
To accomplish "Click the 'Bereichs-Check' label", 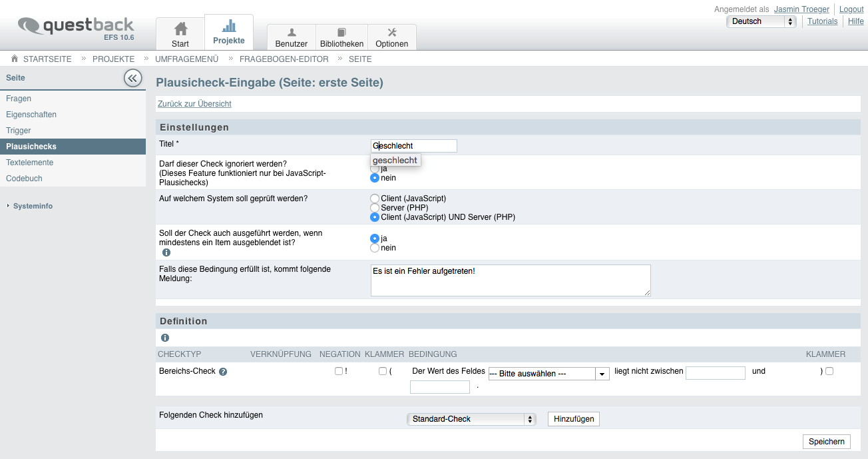I will pos(187,371).
